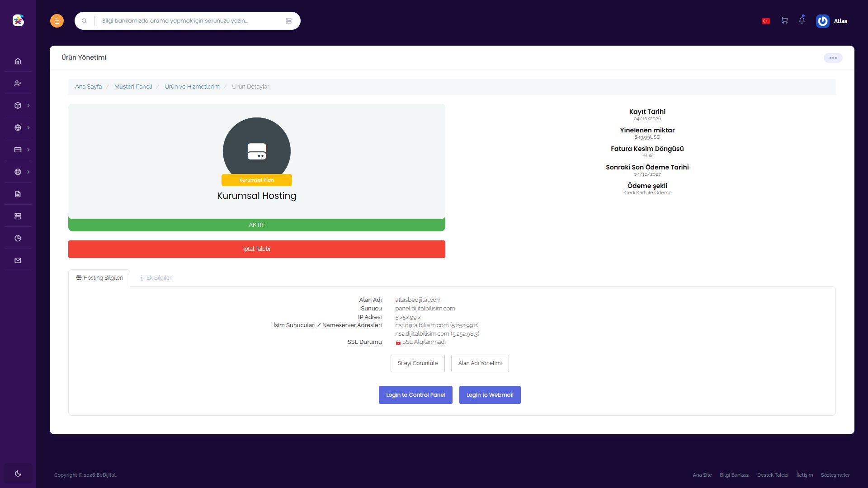Screen dimensions: 868x488
Task: Open Bilgi Bankası footer link
Action: pos(735,475)
